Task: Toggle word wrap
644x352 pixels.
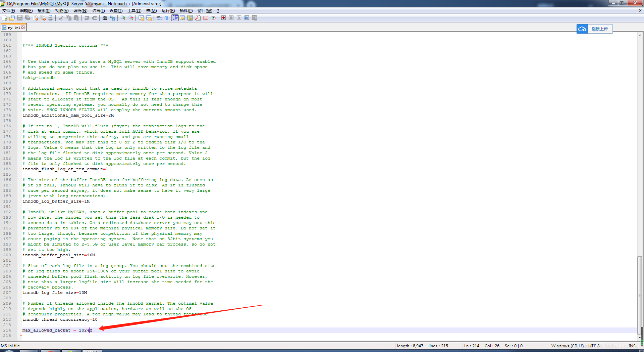Action: [x=159, y=18]
